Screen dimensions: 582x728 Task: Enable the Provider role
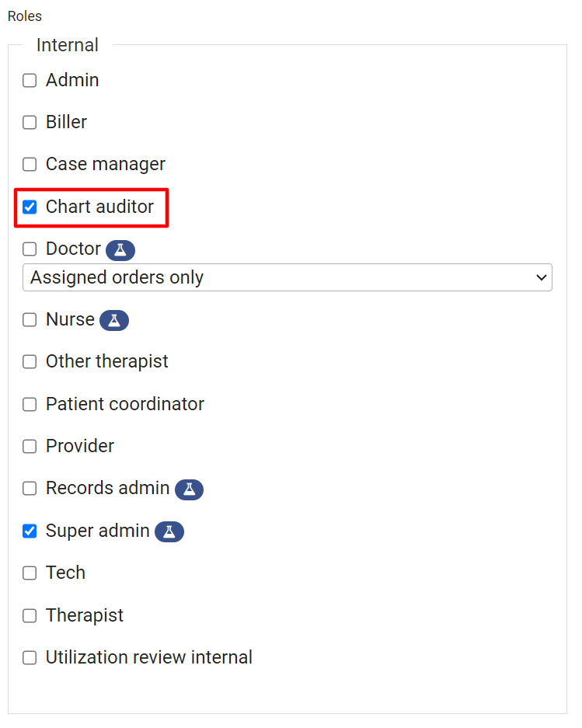pos(30,446)
